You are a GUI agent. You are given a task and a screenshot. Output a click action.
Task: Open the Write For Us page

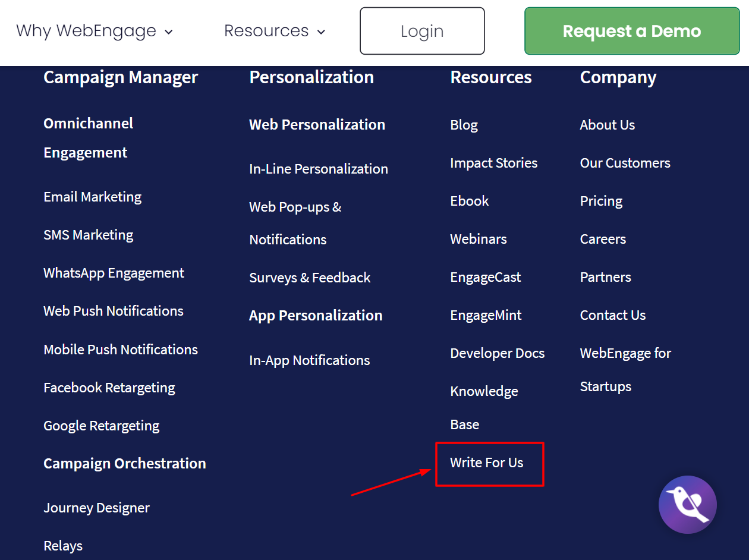[486, 463]
